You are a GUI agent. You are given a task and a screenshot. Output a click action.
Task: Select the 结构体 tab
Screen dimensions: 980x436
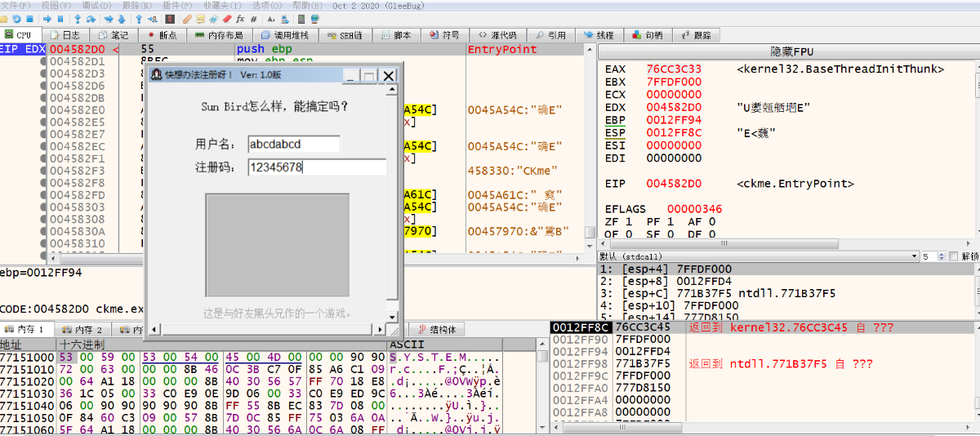[438, 330]
